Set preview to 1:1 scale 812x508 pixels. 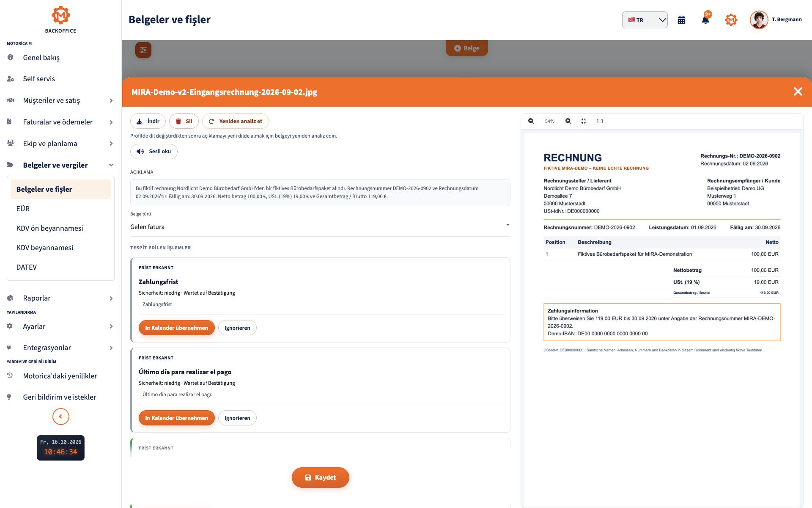point(600,121)
